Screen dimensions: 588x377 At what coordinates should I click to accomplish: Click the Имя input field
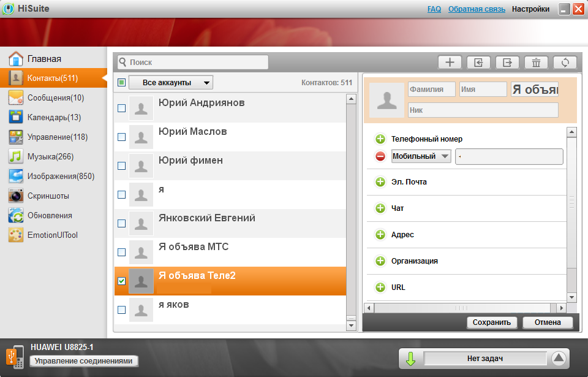pyautogui.click(x=483, y=89)
